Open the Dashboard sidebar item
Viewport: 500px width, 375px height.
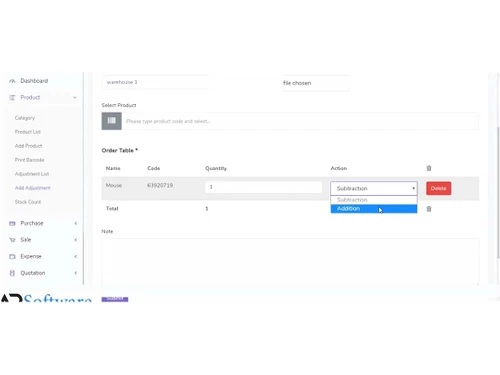click(34, 81)
